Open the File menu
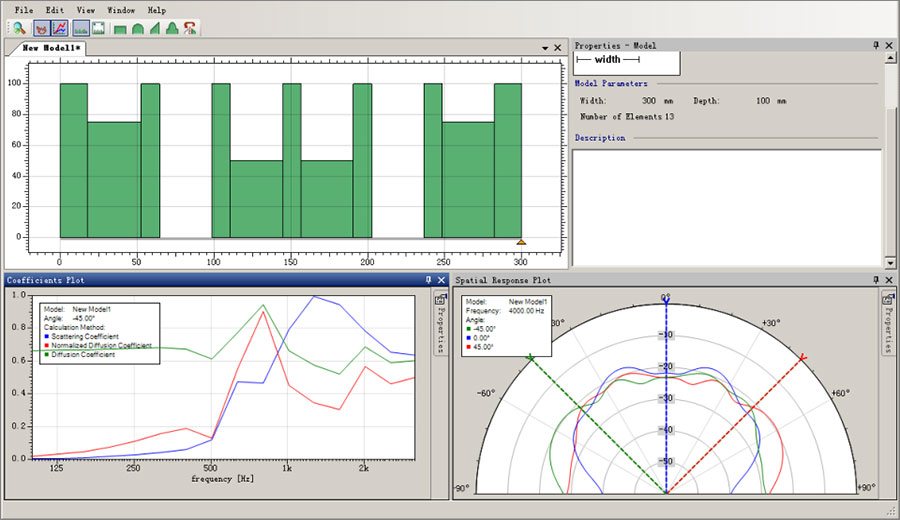 [24, 10]
